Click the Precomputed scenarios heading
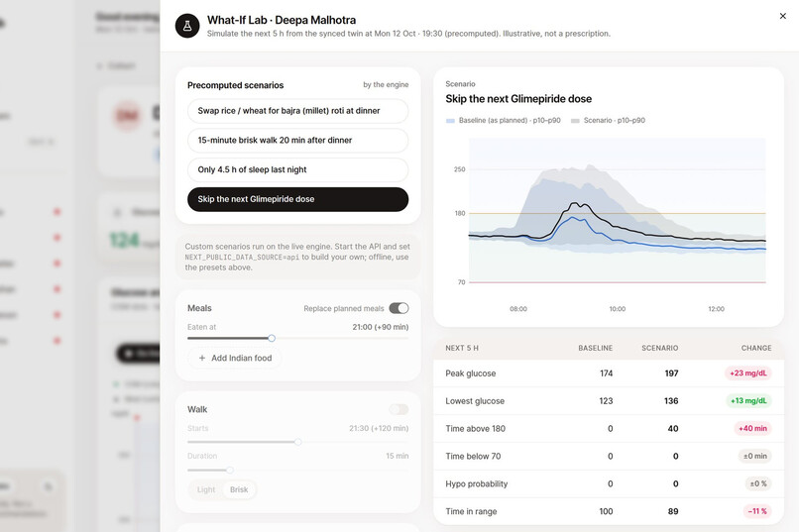Image resolution: width=799 pixels, height=532 pixels. pyautogui.click(x=235, y=85)
